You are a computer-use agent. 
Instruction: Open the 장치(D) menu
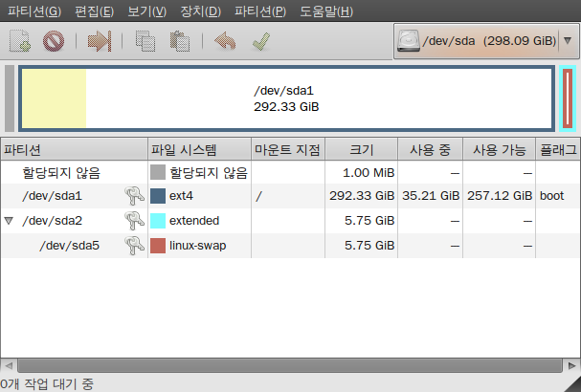click(x=199, y=11)
